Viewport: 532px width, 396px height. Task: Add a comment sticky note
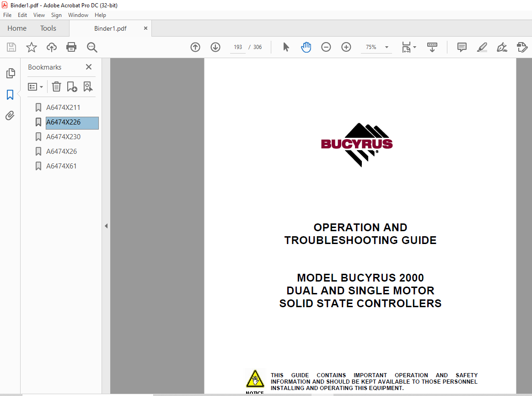point(462,47)
